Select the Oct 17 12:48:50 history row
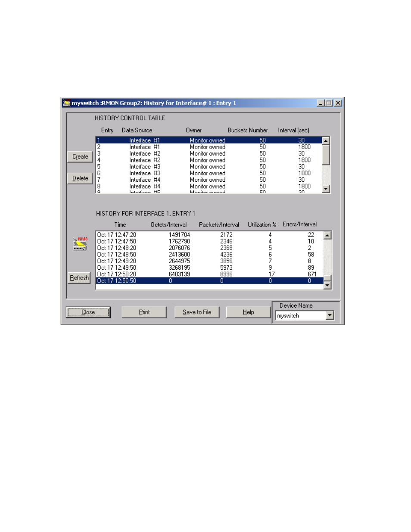The height and width of the screenshot is (532, 411). pos(210,255)
